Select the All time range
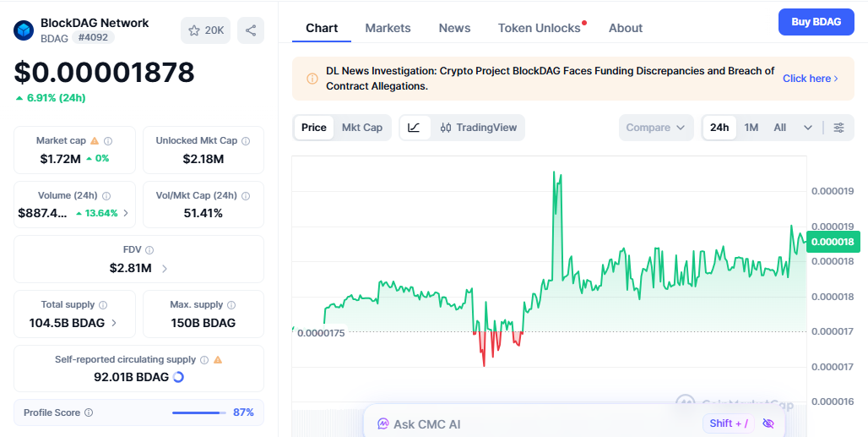The width and height of the screenshot is (868, 437). (780, 128)
